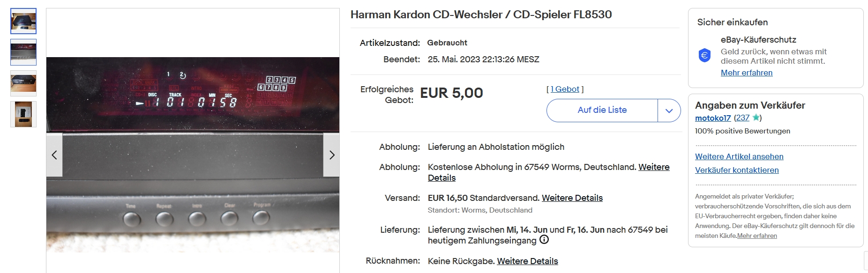This screenshot has height=273, width=868.
Task: Select the second display close-up thumbnail
Action: coord(23,52)
